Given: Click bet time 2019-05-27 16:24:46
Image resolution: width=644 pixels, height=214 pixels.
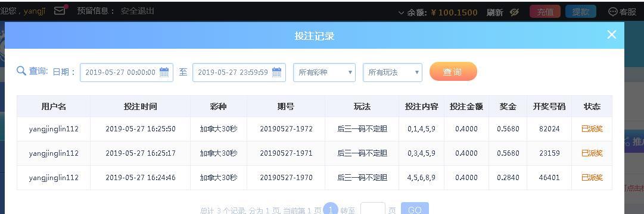Looking at the screenshot, I should [141, 178].
